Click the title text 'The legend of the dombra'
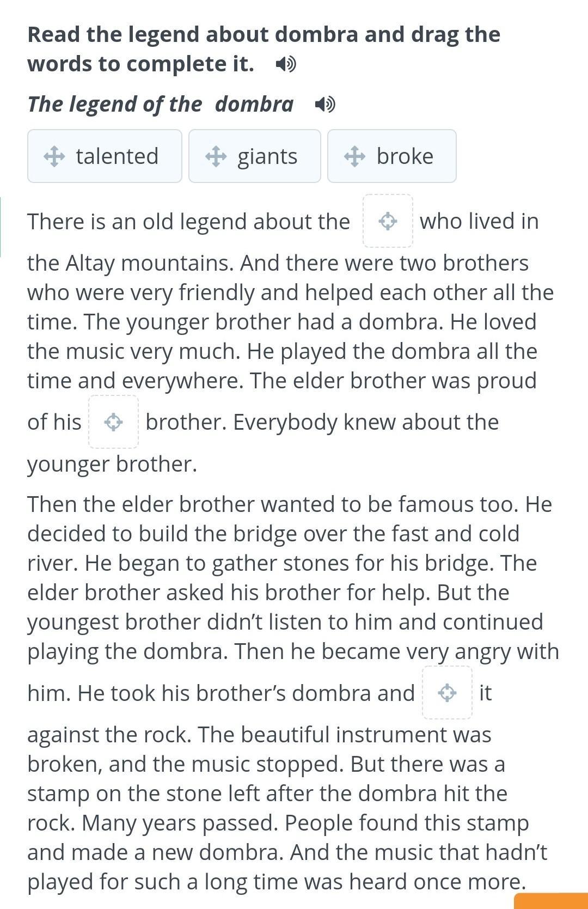Viewport: 588px width, 909px height. click(161, 104)
